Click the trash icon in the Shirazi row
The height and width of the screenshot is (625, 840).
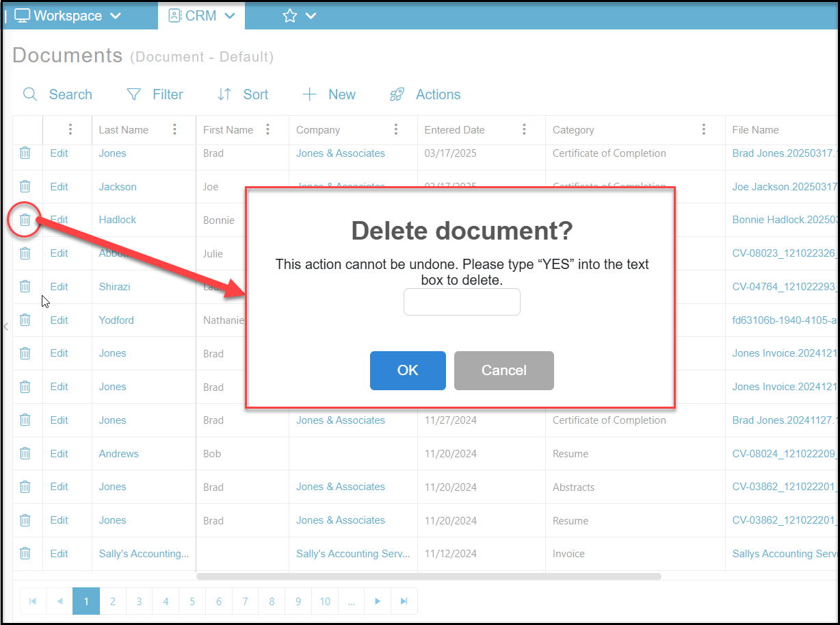tap(25, 286)
